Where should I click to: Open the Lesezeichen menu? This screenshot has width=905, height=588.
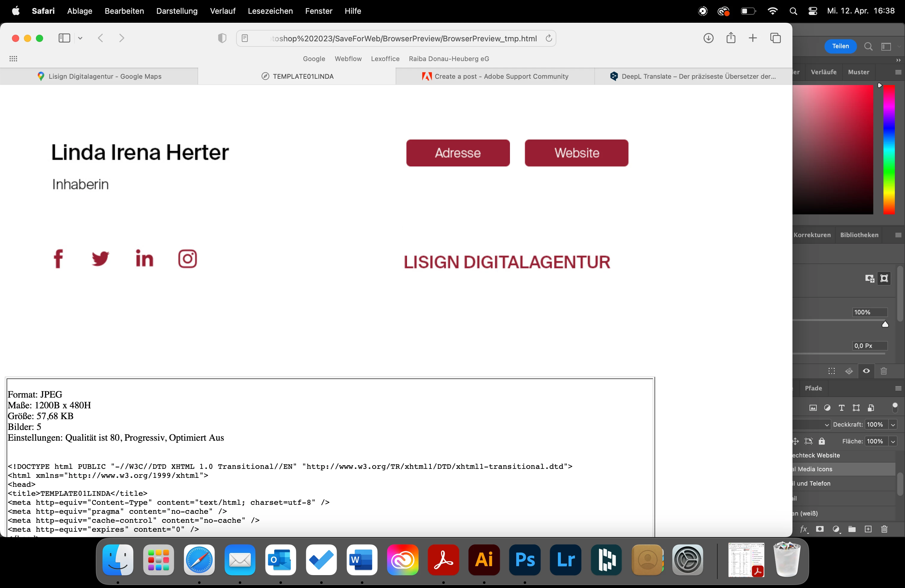(x=270, y=11)
